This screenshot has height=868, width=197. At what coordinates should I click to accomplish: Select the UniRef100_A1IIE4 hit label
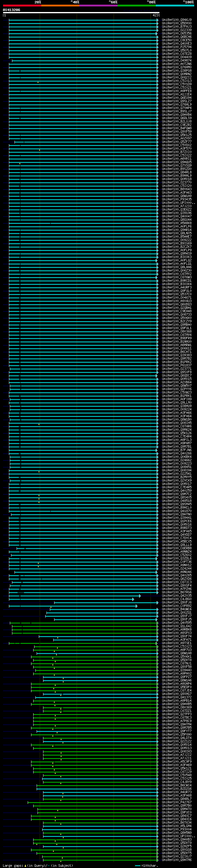tap(177, 94)
